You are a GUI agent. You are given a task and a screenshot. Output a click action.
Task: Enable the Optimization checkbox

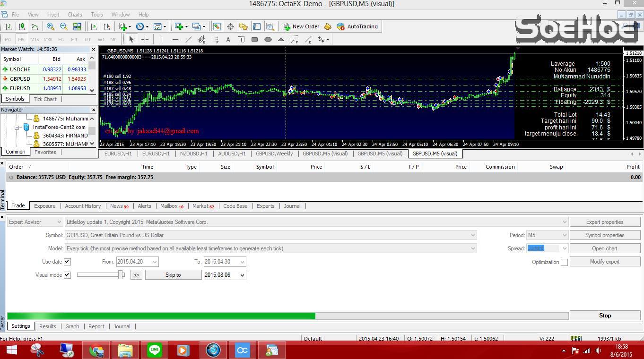pyautogui.click(x=564, y=262)
